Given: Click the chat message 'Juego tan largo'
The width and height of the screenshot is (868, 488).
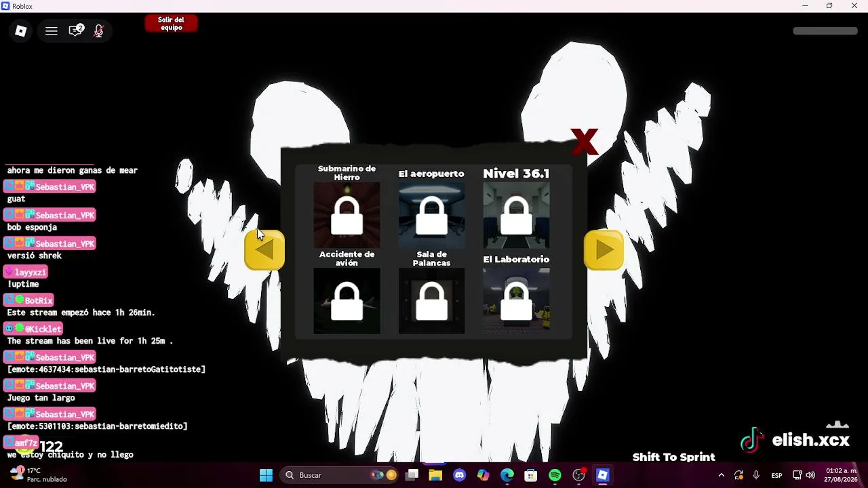Looking at the screenshot, I should [x=41, y=398].
